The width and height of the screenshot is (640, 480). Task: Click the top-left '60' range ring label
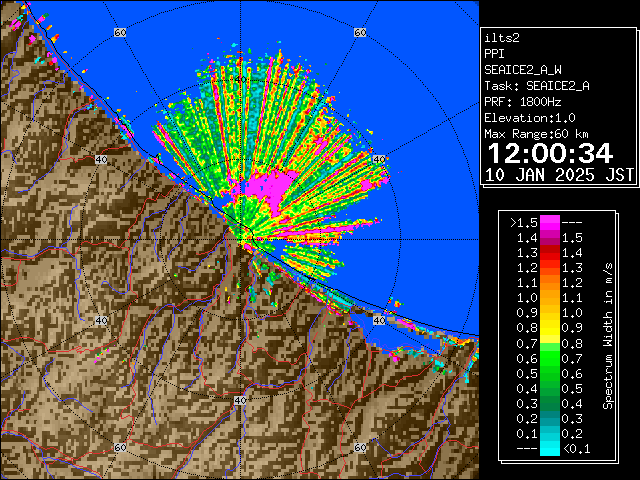tap(120, 32)
